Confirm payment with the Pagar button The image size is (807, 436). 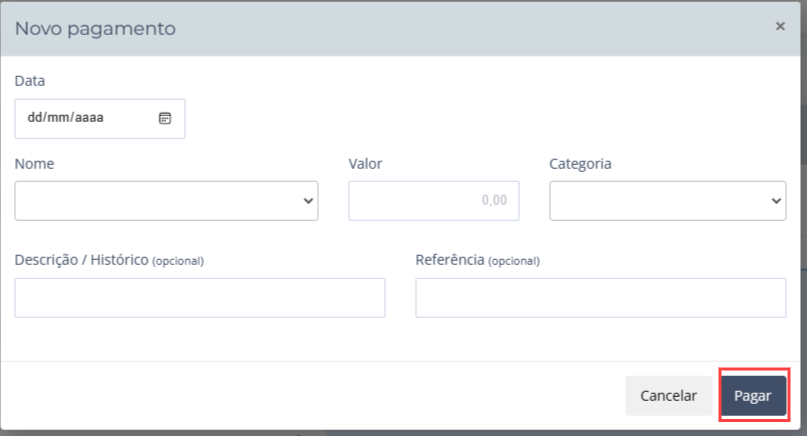[x=753, y=396]
